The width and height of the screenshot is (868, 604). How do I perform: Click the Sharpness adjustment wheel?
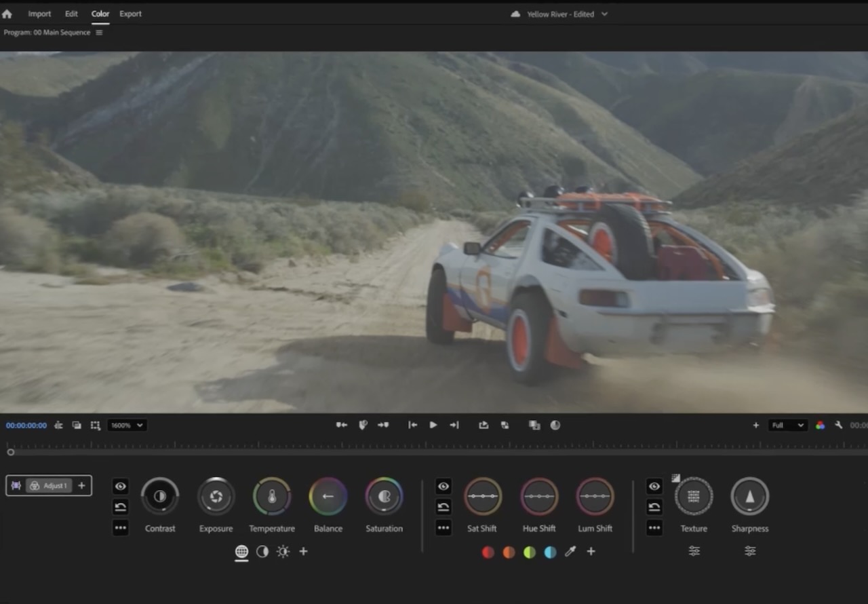click(x=749, y=497)
